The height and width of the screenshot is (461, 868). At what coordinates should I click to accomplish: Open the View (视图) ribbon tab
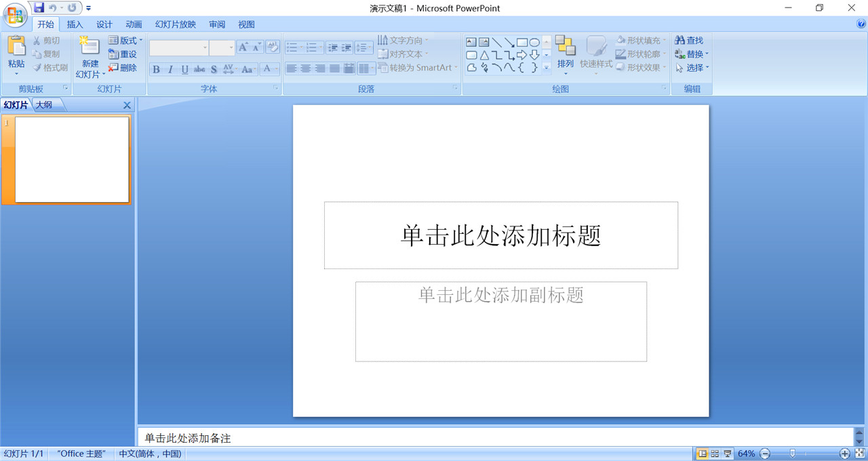[247, 24]
